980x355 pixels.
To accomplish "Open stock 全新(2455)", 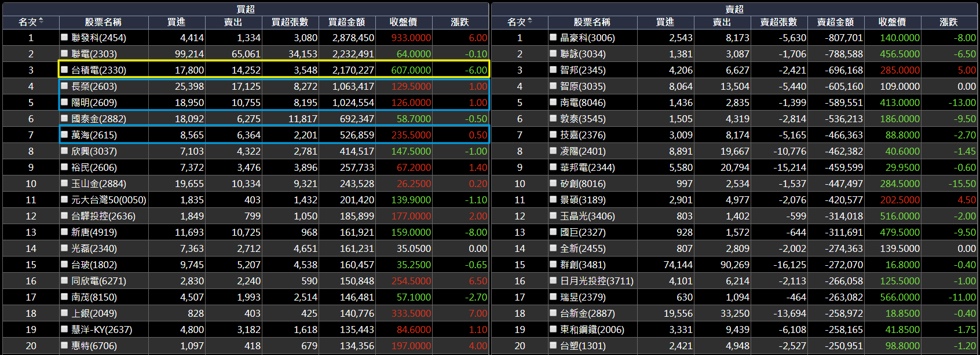I will point(583,248).
